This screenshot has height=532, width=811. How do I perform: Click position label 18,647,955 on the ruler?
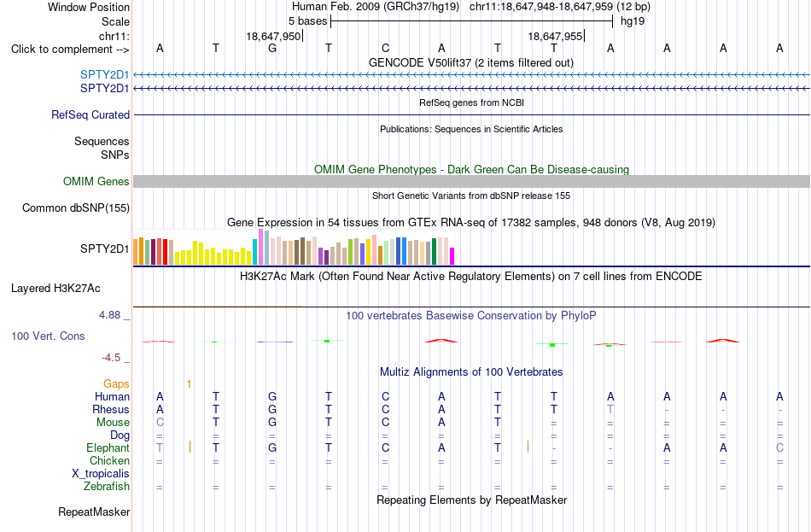point(555,36)
